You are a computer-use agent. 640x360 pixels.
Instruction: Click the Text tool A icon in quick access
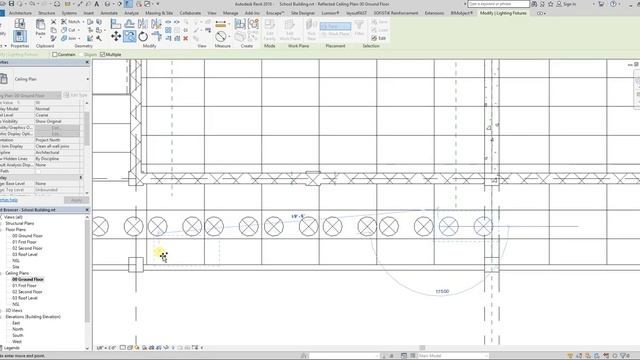point(97,4)
